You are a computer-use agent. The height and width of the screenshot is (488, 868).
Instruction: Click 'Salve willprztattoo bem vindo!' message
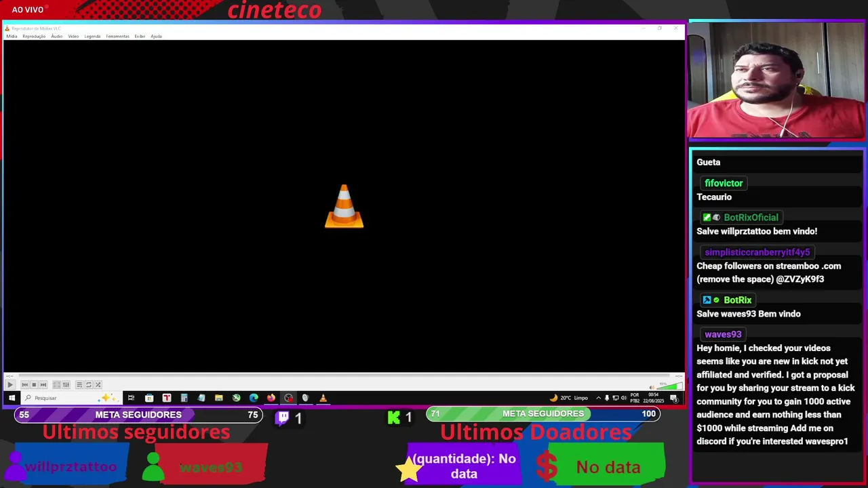tap(757, 231)
